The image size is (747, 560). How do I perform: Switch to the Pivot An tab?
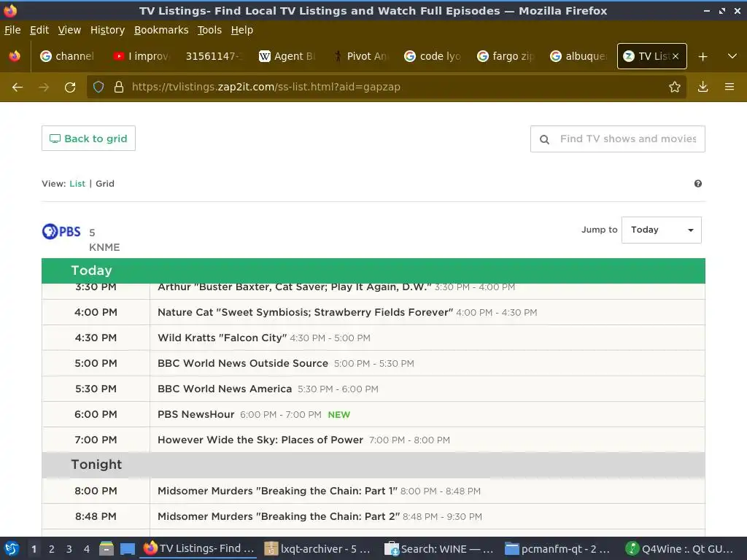pyautogui.click(x=360, y=56)
